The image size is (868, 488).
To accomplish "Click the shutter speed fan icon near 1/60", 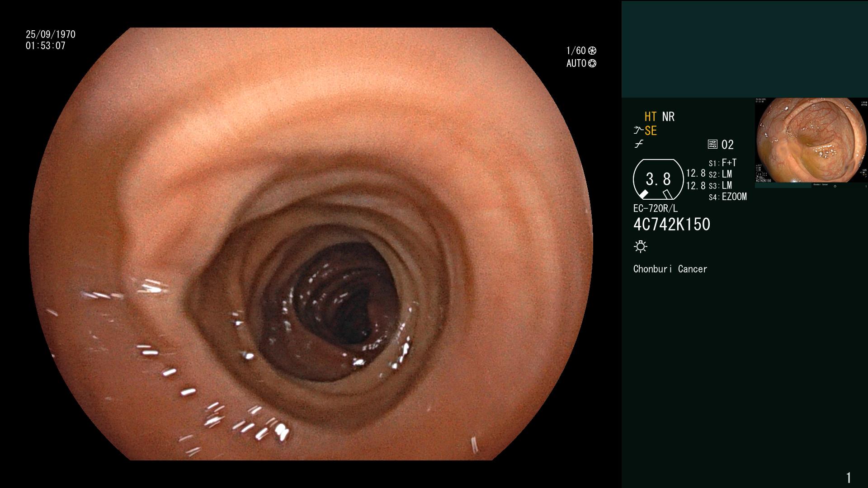I will point(592,51).
